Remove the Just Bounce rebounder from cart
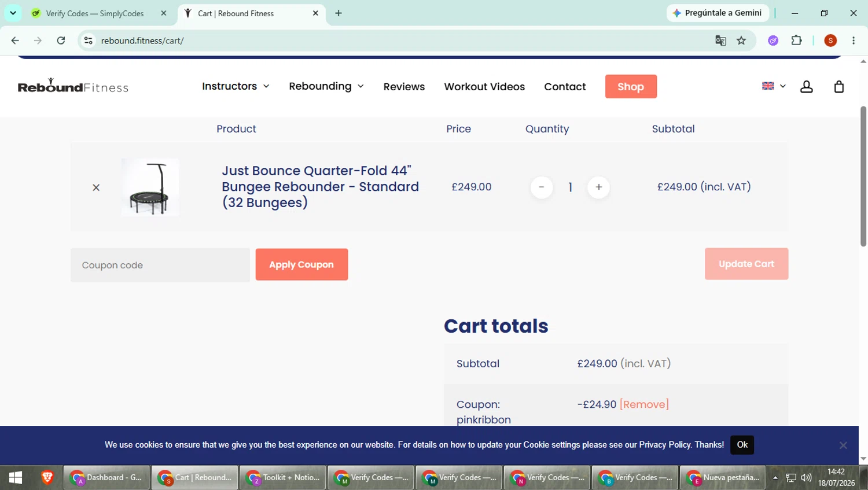 pos(96,187)
